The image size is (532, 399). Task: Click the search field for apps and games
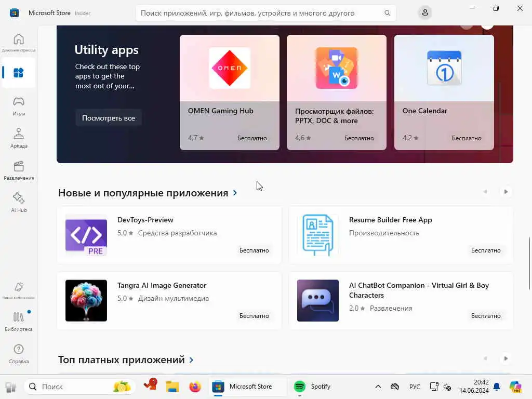265,13
